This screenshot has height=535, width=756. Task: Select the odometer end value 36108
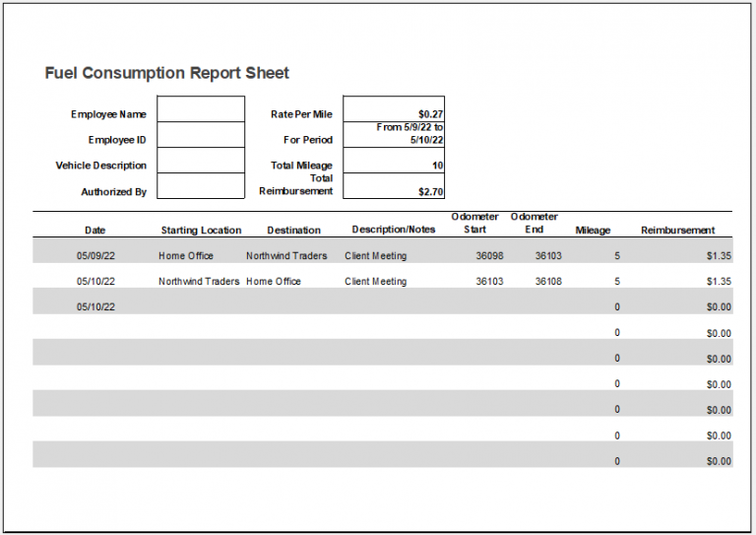[x=548, y=282]
